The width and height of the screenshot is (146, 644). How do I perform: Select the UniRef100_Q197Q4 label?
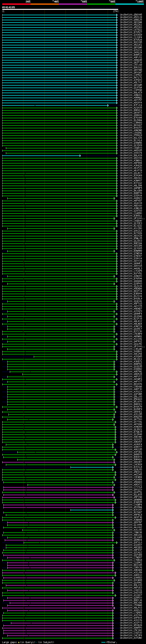(131, 87)
